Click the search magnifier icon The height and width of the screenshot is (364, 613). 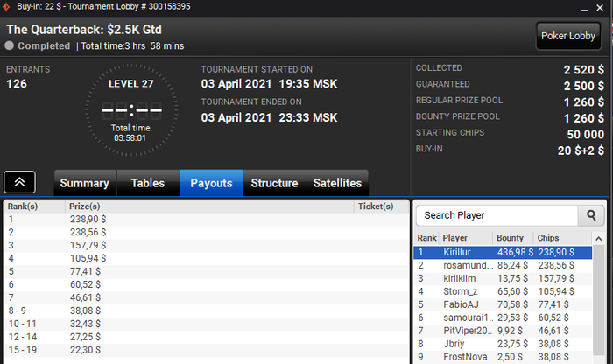click(x=591, y=215)
